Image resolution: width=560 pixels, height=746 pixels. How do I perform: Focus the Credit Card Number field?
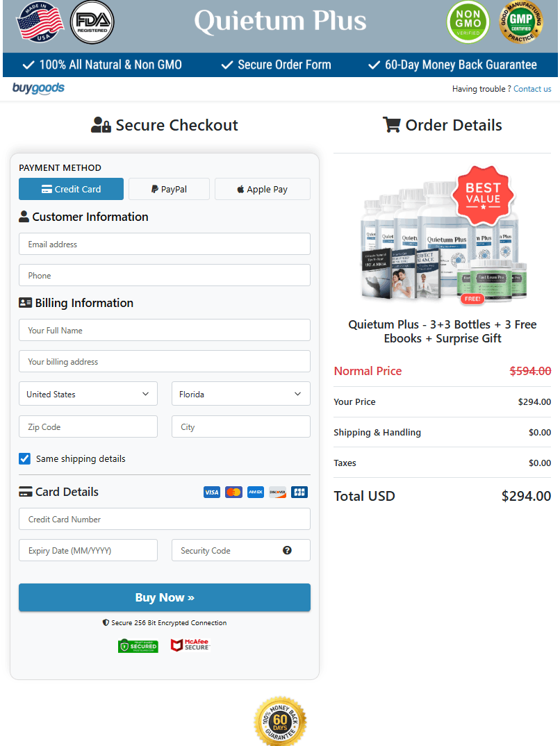coord(164,520)
